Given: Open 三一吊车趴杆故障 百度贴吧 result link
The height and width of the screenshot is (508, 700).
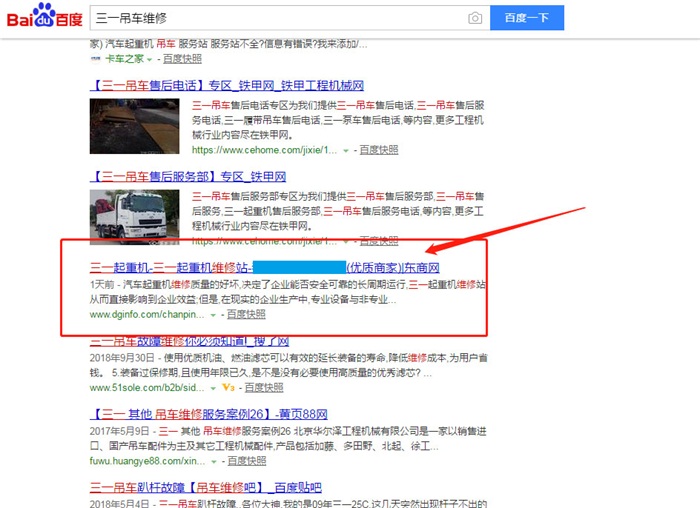Looking at the screenshot, I should click(x=205, y=487).
